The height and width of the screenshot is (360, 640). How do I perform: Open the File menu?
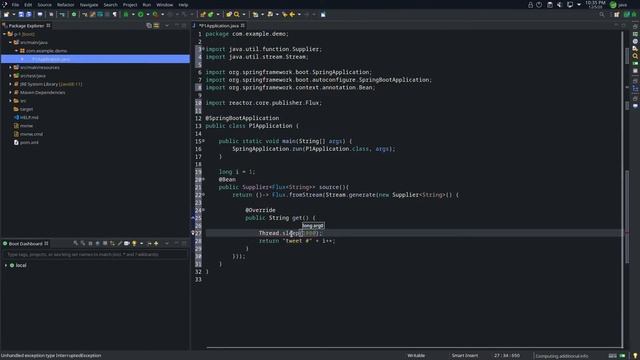pos(15,5)
